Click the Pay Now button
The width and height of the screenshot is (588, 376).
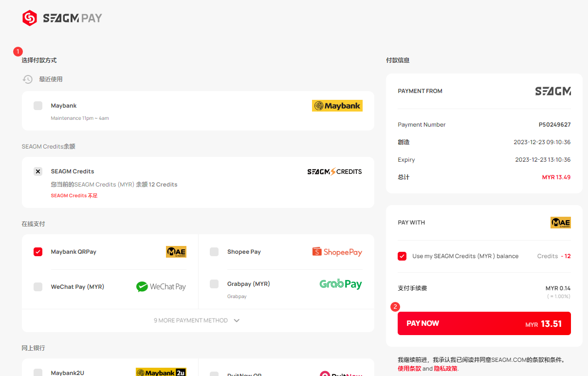484,323
